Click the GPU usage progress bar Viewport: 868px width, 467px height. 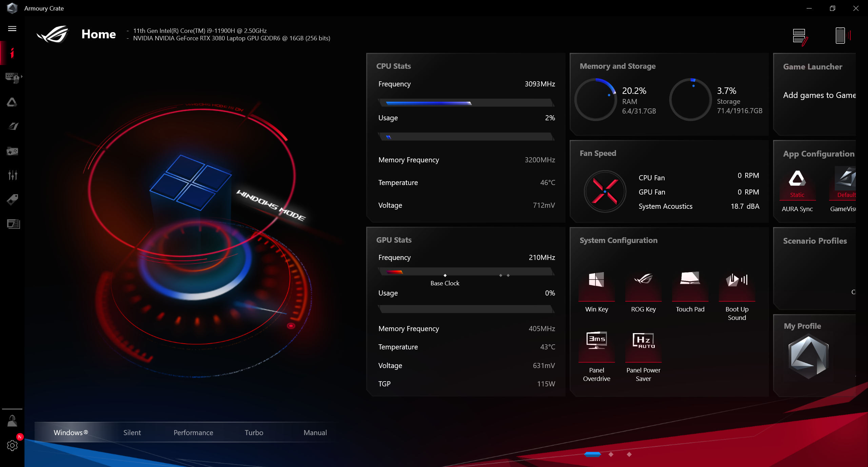[466, 309]
